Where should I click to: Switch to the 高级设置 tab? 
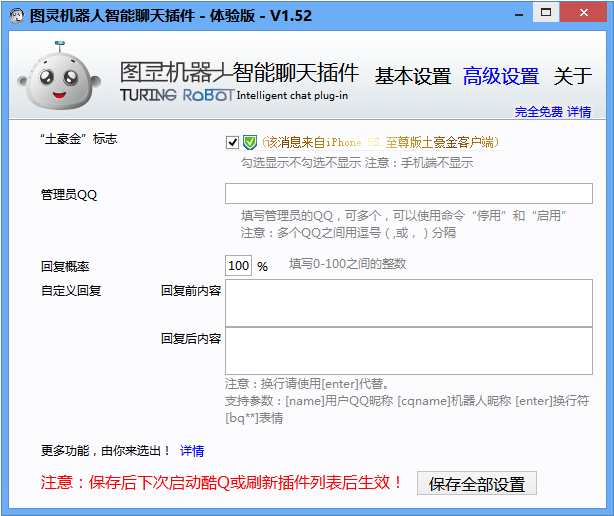[501, 76]
